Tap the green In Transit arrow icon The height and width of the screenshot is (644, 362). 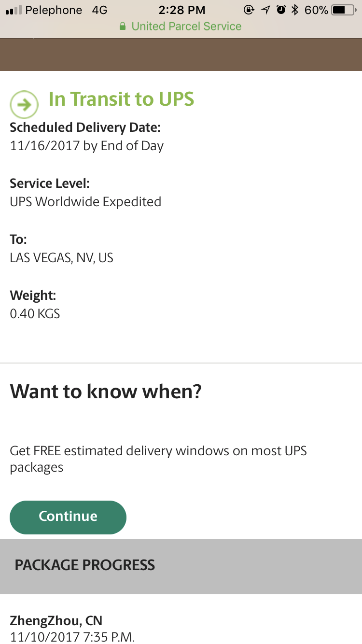pos(24,104)
